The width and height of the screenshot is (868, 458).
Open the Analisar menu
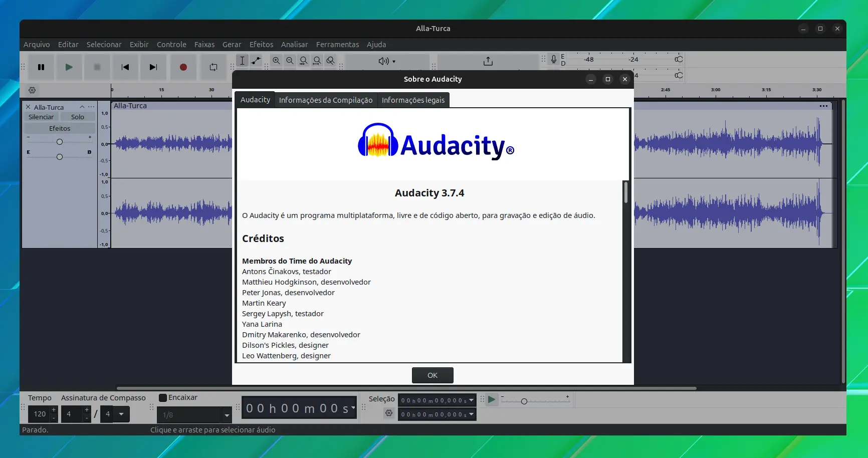(x=294, y=45)
